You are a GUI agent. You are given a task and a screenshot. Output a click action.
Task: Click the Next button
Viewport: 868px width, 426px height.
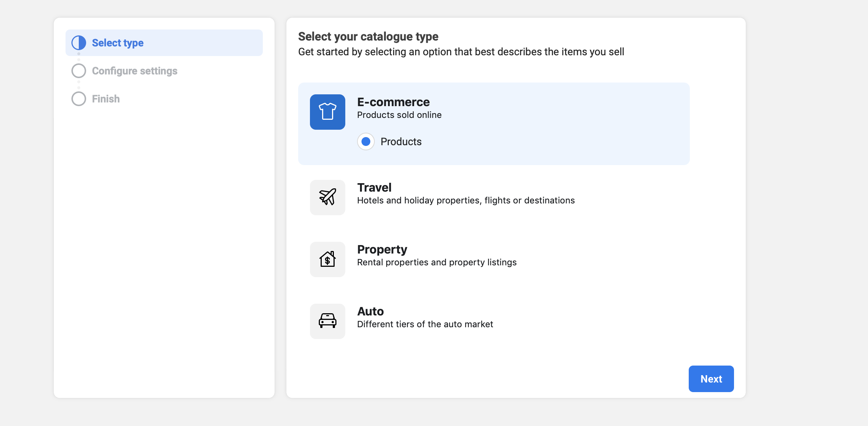711,378
